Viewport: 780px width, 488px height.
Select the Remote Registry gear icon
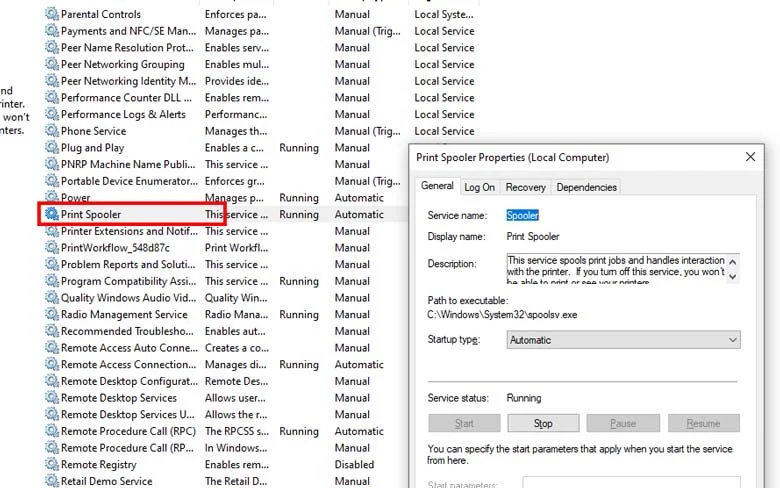pos(51,464)
